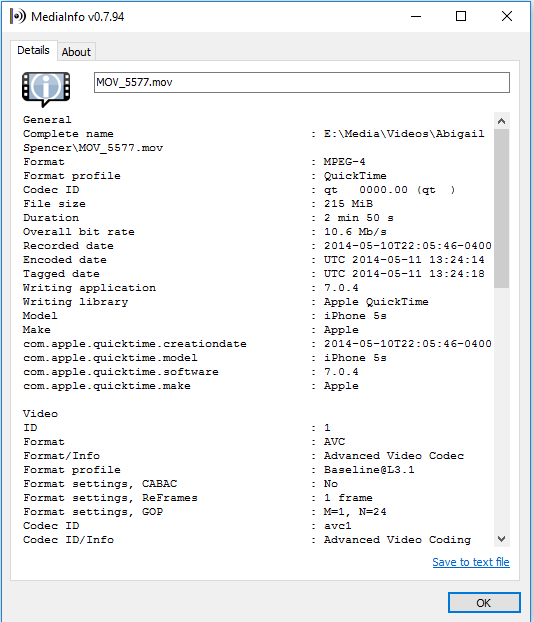The height and width of the screenshot is (622, 534).
Task: Click the Format profile Baseline@L3.1 line
Action: [x=219, y=470]
